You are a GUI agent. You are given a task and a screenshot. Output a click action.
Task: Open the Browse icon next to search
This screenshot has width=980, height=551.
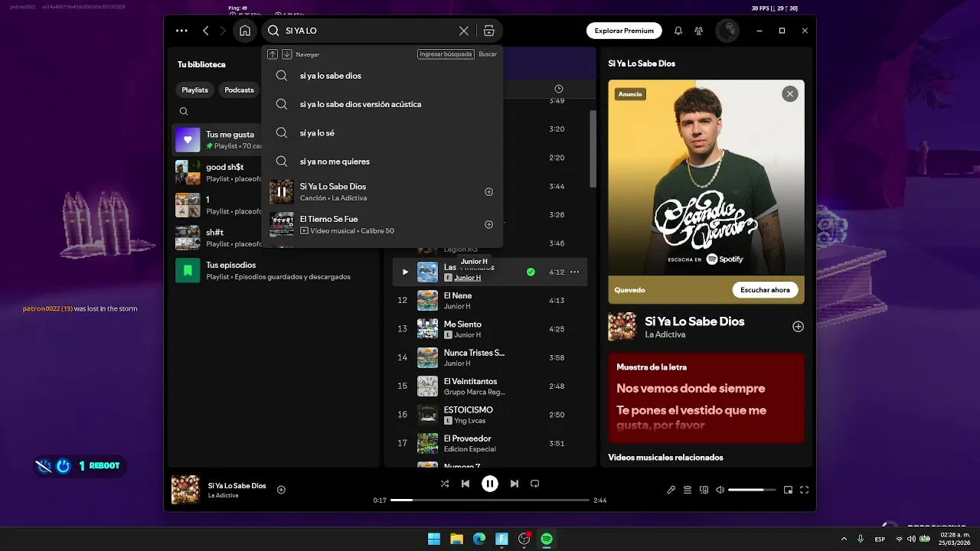tap(488, 31)
